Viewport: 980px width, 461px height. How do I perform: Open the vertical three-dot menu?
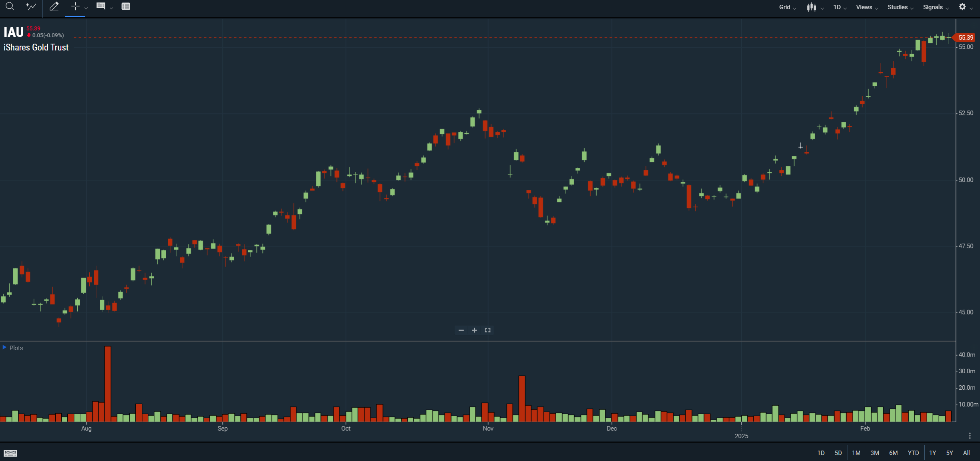coord(970,435)
